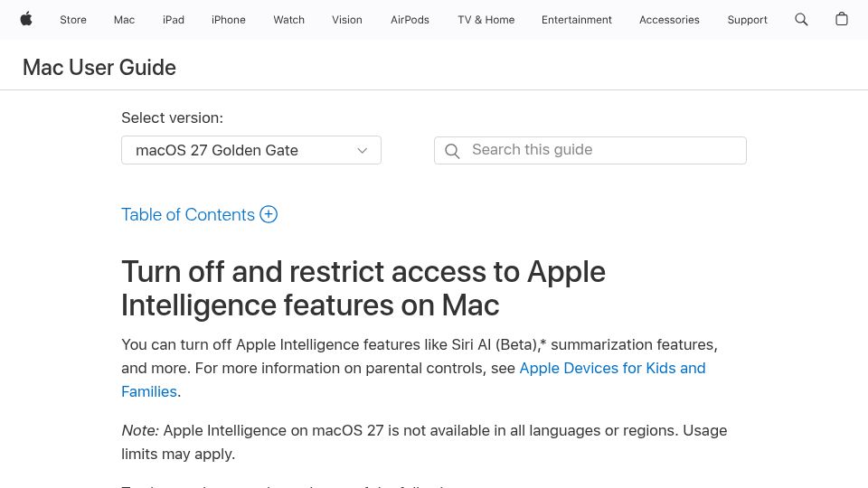Open the Watch navigation item
This screenshot has height=488, width=868.
point(289,20)
